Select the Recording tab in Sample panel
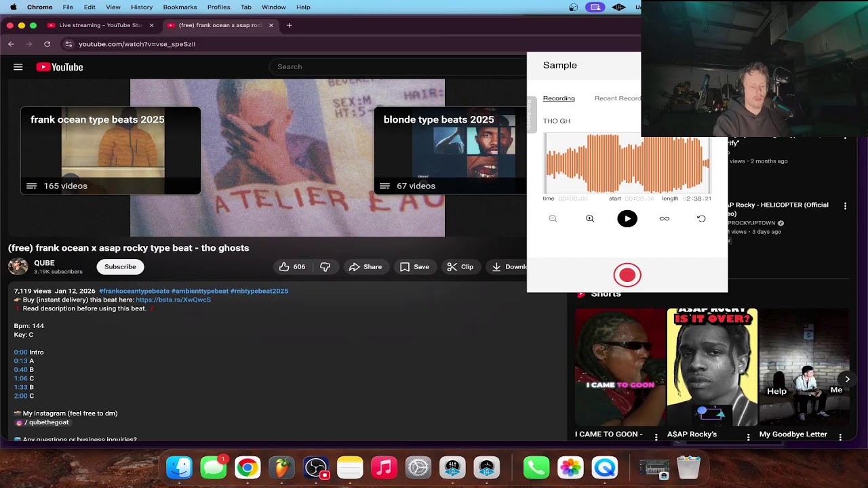 [x=559, y=99]
